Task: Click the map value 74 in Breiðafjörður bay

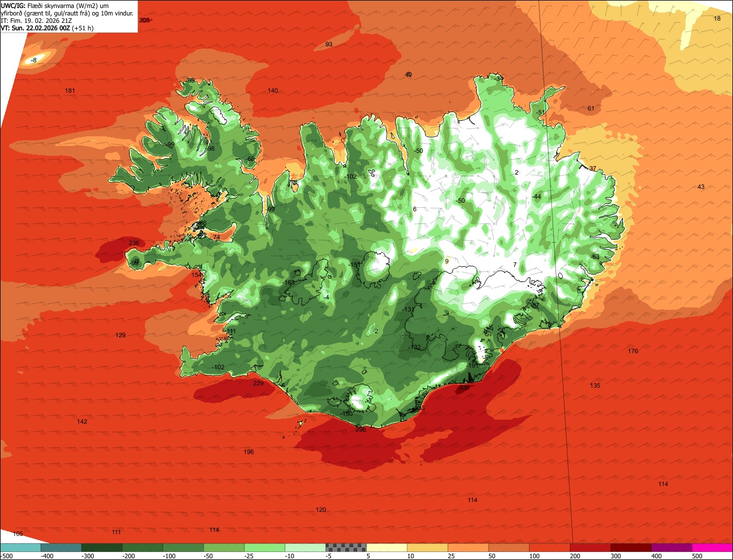Action: tap(216, 237)
